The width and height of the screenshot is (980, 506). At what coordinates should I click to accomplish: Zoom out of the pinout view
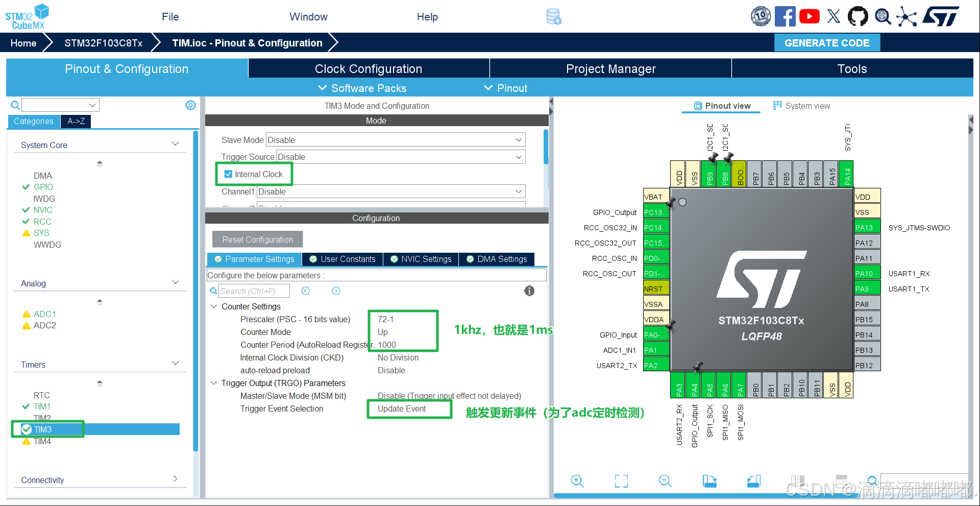click(665, 480)
